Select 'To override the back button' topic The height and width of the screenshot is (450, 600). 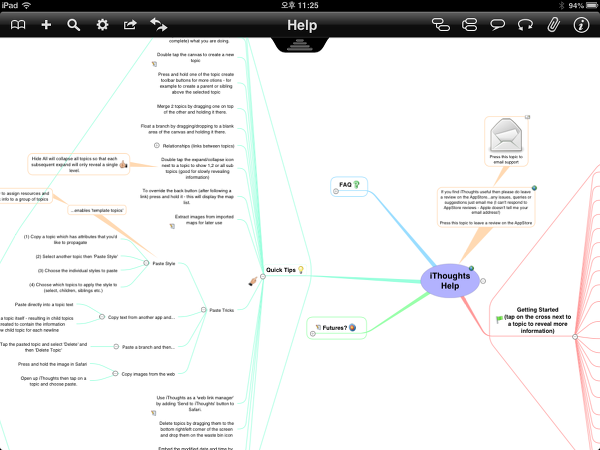point(187,197)
